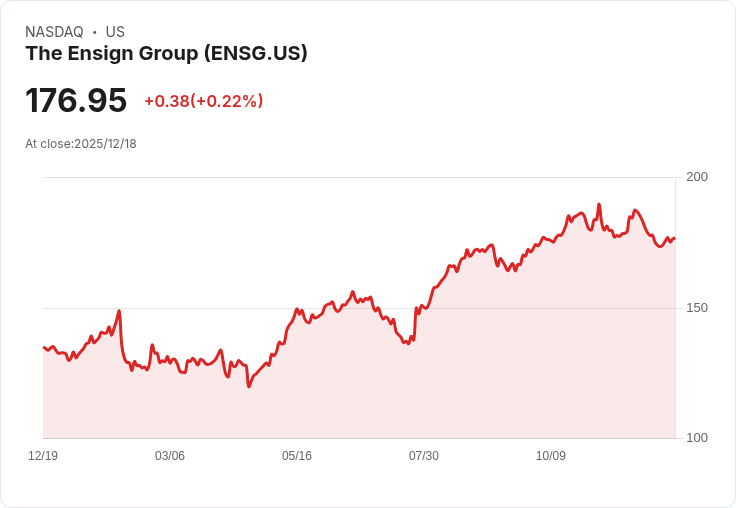Select the 10/09 date on x-axis

point(551,456)
